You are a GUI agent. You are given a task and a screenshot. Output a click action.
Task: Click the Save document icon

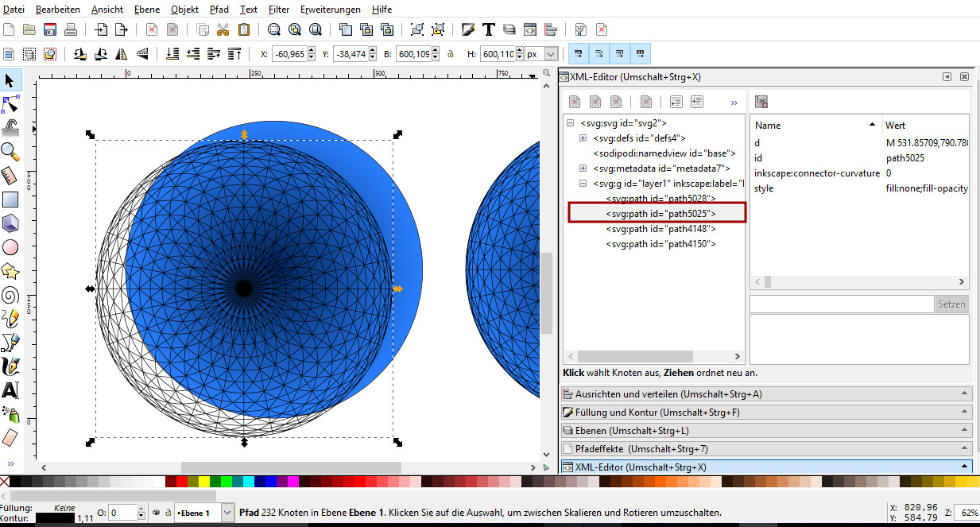click(x=50, y=30)
